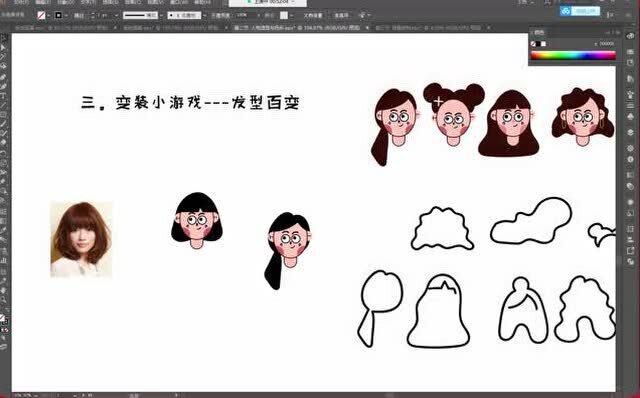Select the Zoom magnifier tool
The image size is (640, 398).
(x=4, y=300)
